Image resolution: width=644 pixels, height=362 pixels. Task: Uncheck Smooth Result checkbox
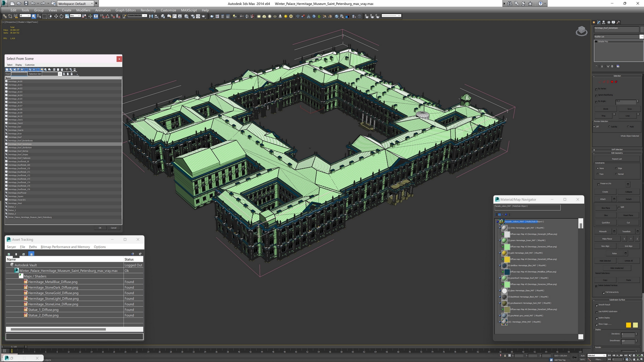(x=597, y=305)
